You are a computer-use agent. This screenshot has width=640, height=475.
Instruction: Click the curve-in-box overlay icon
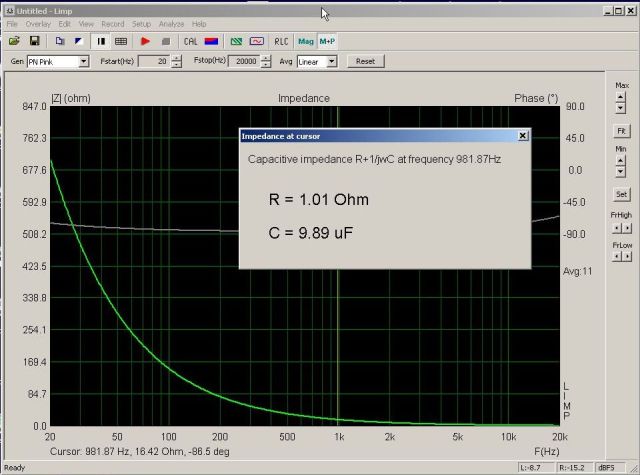(257, 41)
